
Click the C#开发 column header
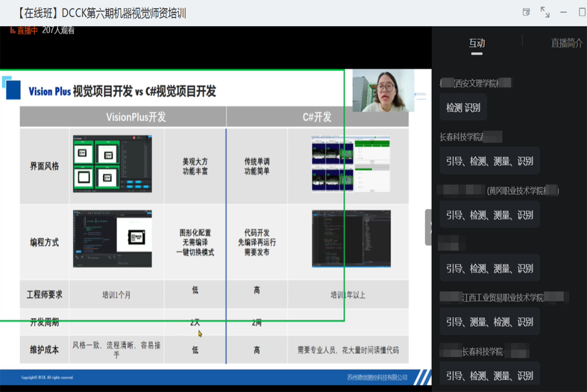(317, 117)
